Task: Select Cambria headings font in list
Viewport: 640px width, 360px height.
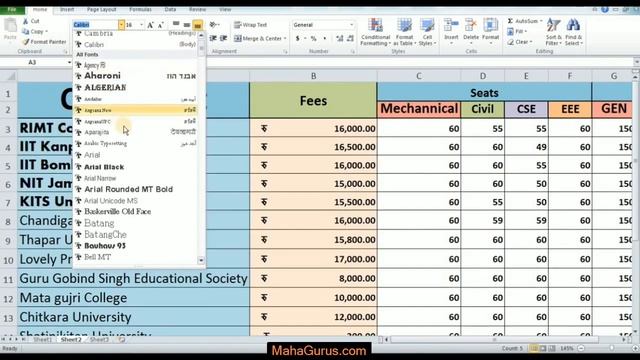Action: 136,33
